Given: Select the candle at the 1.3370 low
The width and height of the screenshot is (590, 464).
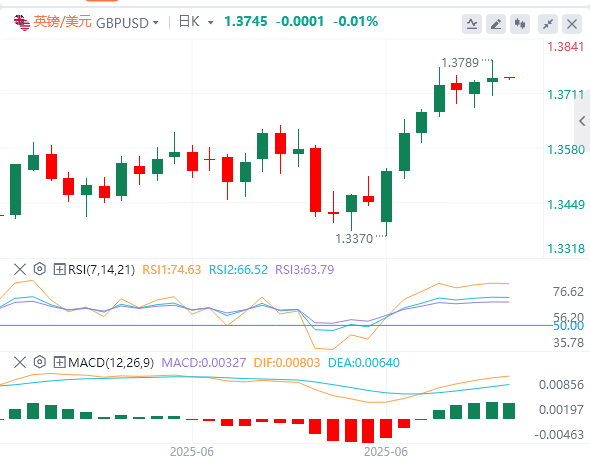Looking at the screenshot, I should pos(386,196).
